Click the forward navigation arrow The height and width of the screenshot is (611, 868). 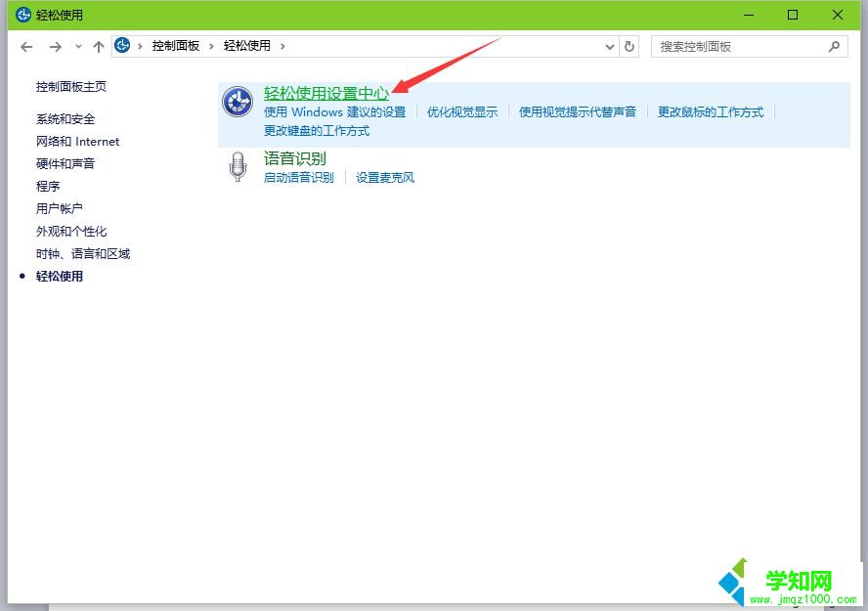[x=56, y=46]
